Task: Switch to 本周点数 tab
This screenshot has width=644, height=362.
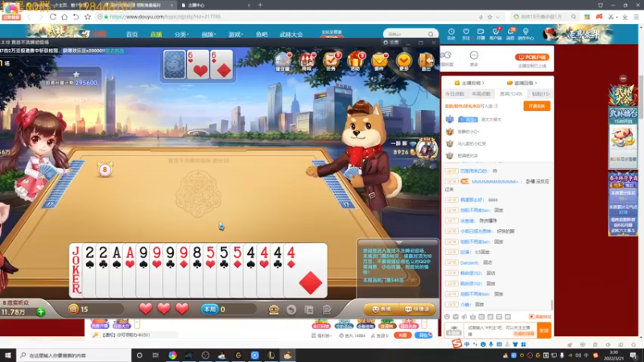Action: (x=481, y=94)
